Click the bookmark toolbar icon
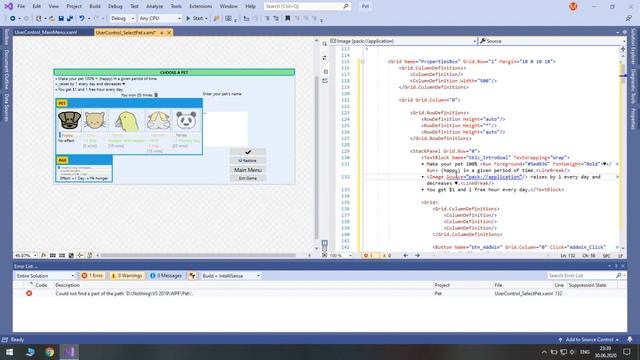Screen dimensions: 640x360 pyautogui.click(x=288, y=18)
